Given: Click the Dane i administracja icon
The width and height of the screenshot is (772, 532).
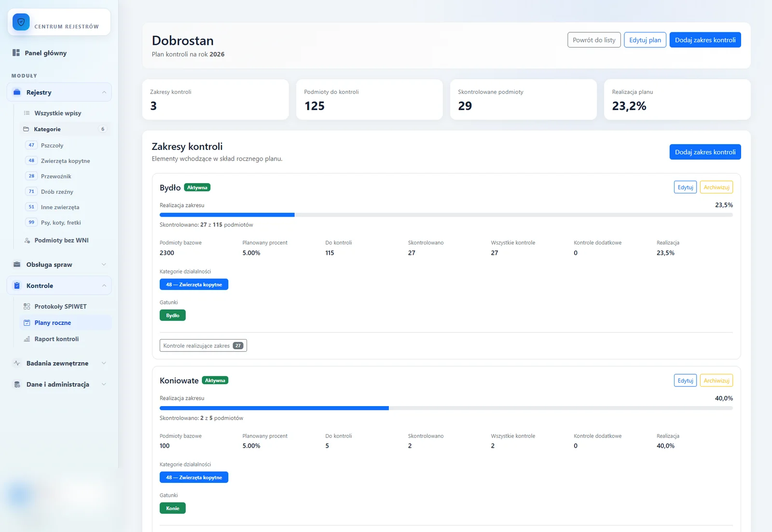Looking at the screenshot, I should 17,384.
